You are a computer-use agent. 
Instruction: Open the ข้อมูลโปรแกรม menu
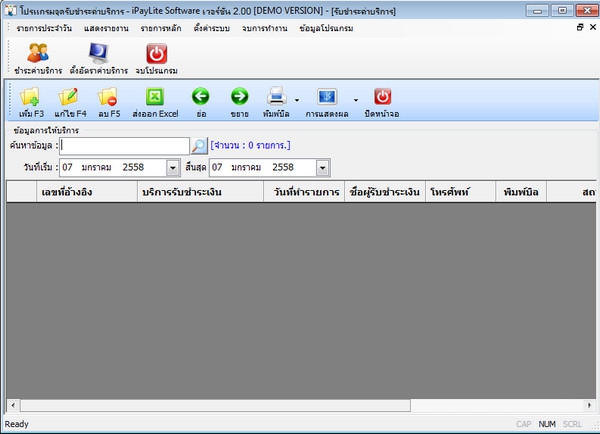tap(326, 28)
